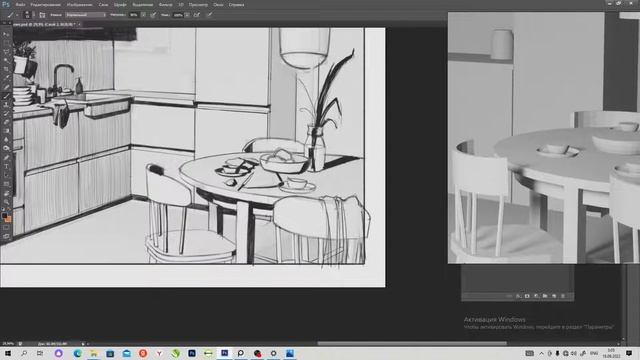
Task: Select the Crop tool
Action: point(6,69)
